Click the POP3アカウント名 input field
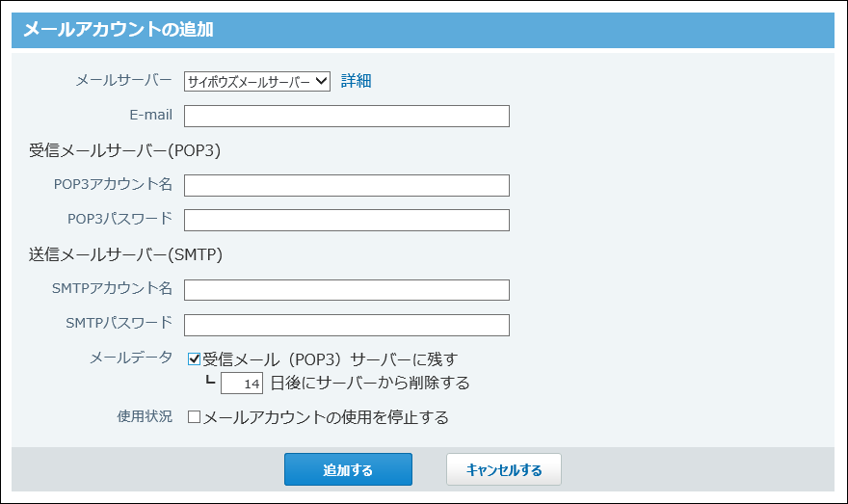This screenshot has height=504, width=848. tap(347, 185)
